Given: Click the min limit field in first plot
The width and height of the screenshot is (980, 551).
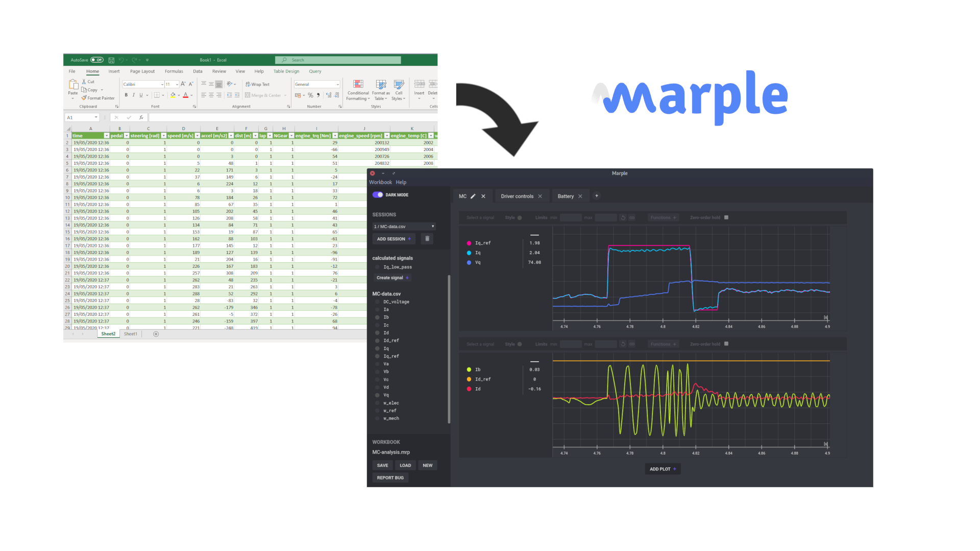Looking at the screenshot, I should tap(571, 218).
